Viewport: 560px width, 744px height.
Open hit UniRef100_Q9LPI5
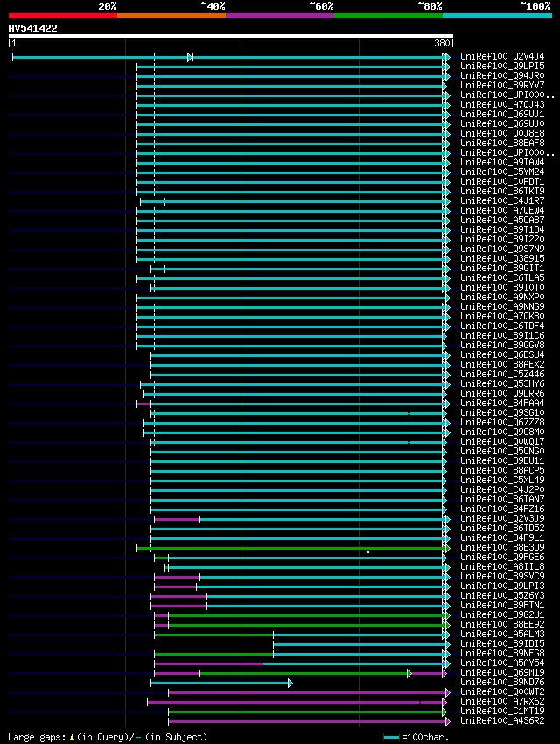(x=502, y=66)
